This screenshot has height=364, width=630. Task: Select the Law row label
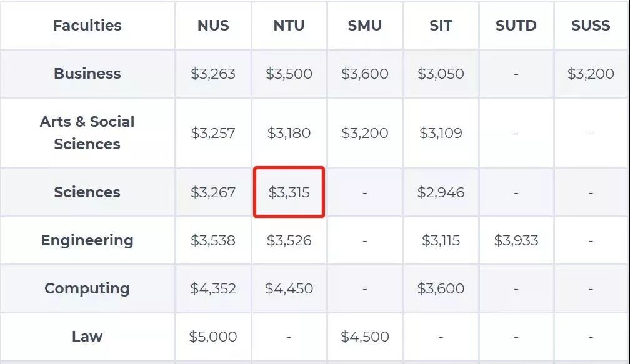87,337
